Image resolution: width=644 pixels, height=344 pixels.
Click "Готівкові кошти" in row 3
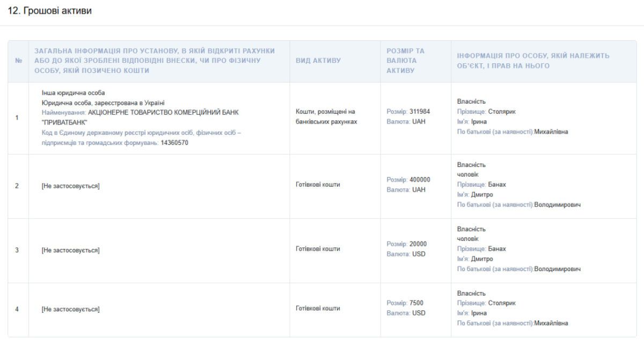click(x=318, y=249)
